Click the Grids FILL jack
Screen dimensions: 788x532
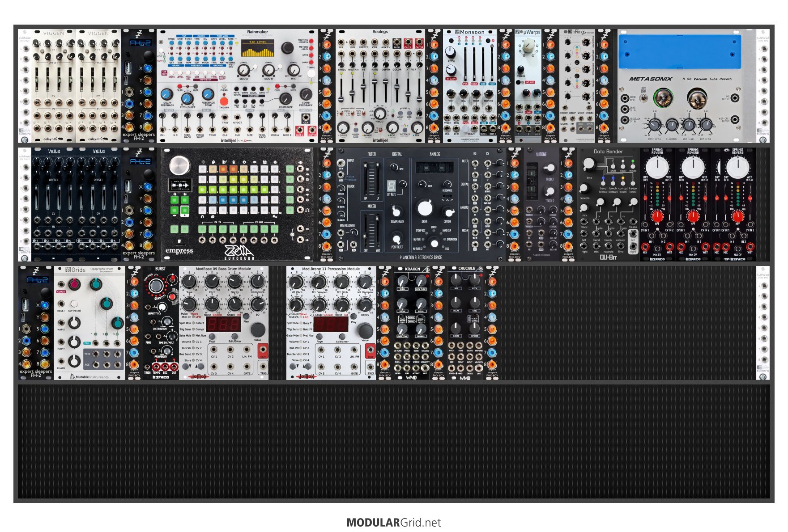tap(96, 343)
